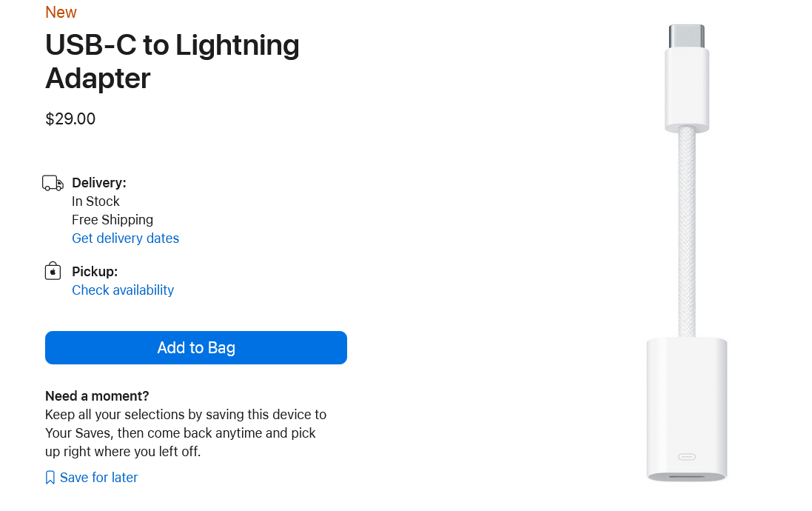Click the Delivery: heading
The width and height of the screenshot is (812, 511).
[x=99, y=182]
